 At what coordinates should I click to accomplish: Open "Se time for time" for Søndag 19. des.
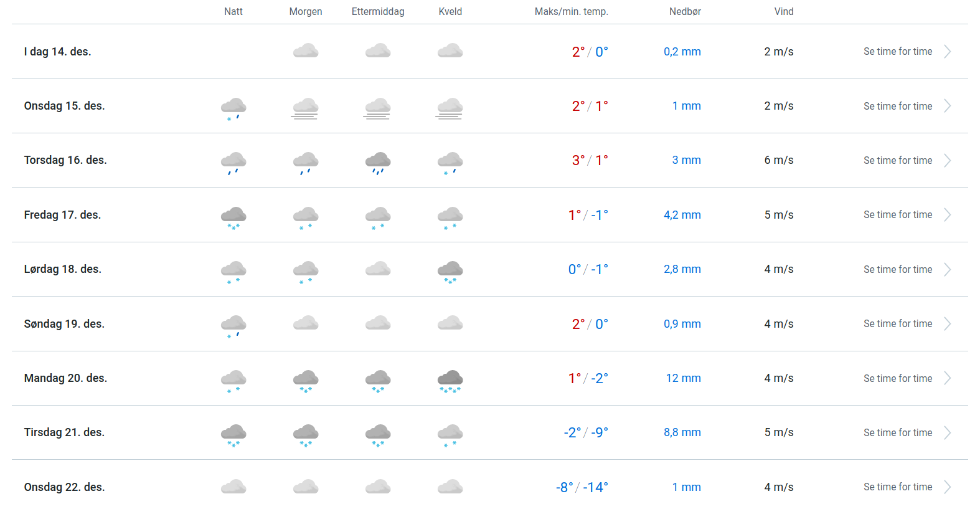pos(897,324)
